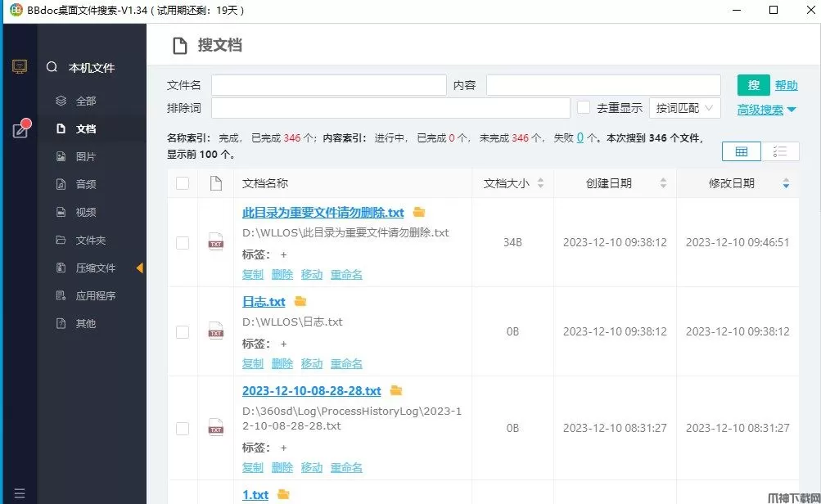Switch to list view icon
The width and height of the screenshot is (821, 504).
[780, 152]
